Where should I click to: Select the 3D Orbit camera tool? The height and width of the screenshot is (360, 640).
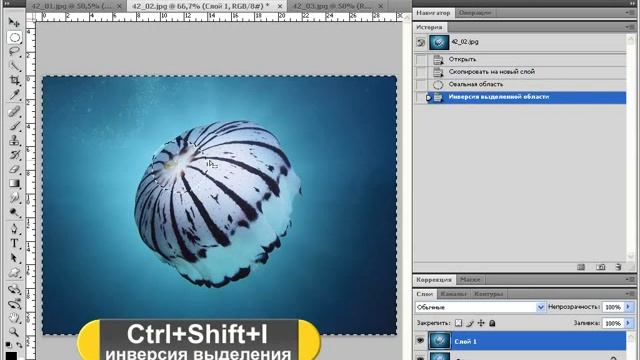14,304
